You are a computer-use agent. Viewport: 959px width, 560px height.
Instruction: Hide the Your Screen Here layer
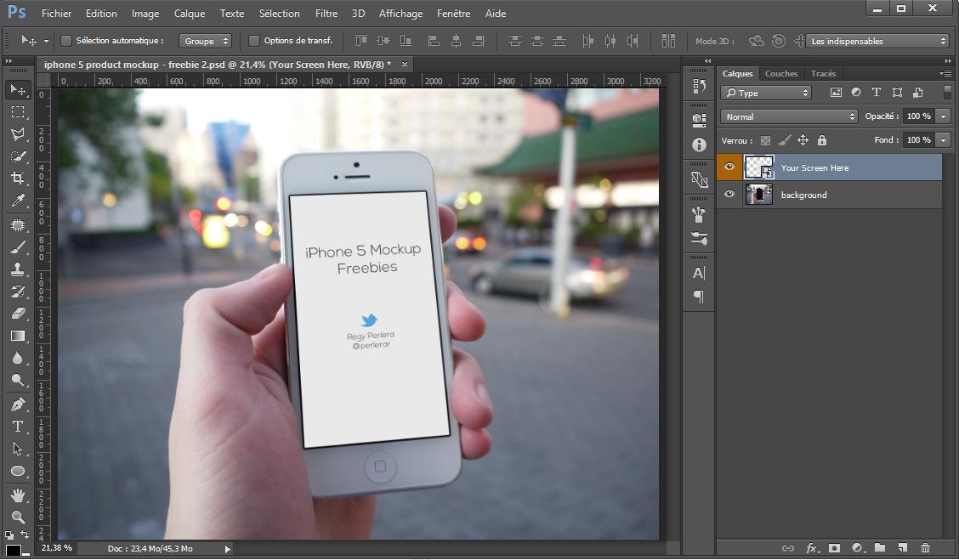click(x=729, y=167)
